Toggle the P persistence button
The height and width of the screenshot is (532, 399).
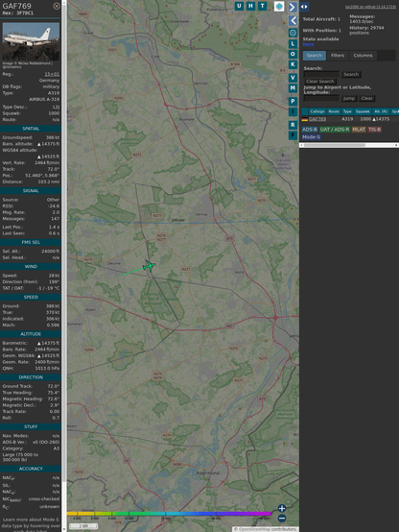(293, 102)
